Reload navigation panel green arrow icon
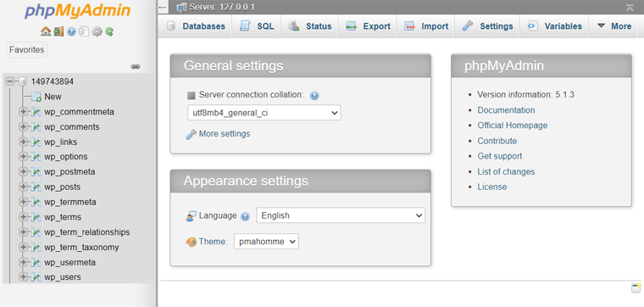 tap(109, 31)
